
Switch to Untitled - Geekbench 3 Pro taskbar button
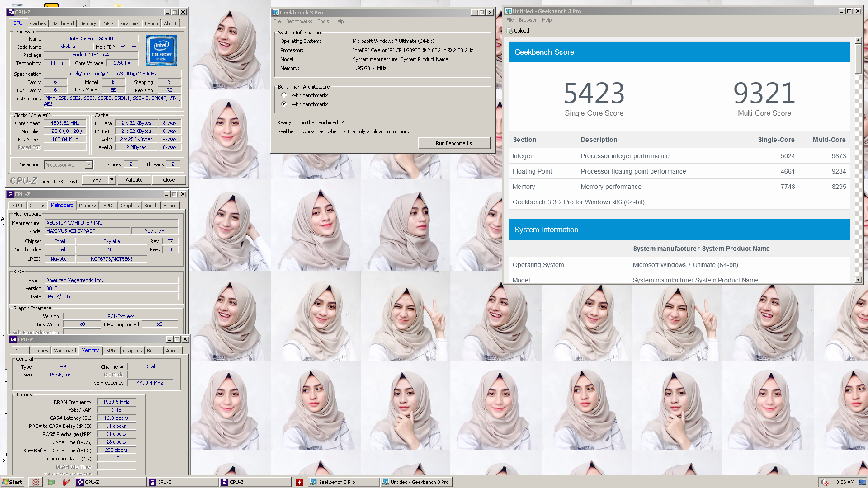click(x=416, y=482)
